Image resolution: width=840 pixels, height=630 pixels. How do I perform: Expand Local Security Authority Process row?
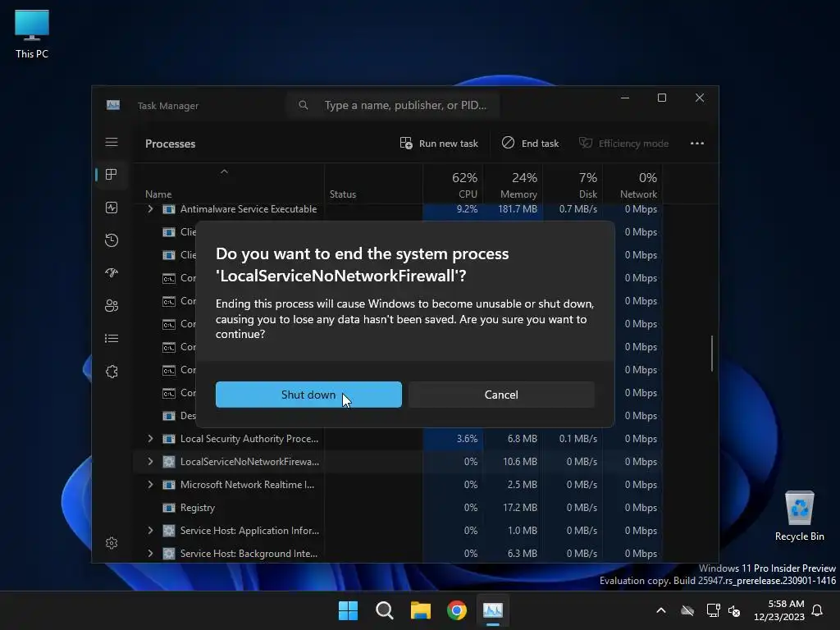click(151, 438)
